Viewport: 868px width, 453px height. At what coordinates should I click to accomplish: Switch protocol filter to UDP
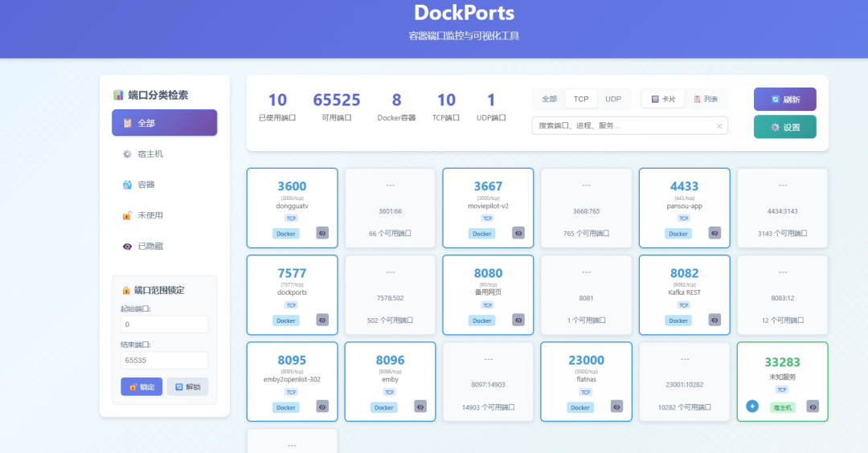tap(613, 99)
